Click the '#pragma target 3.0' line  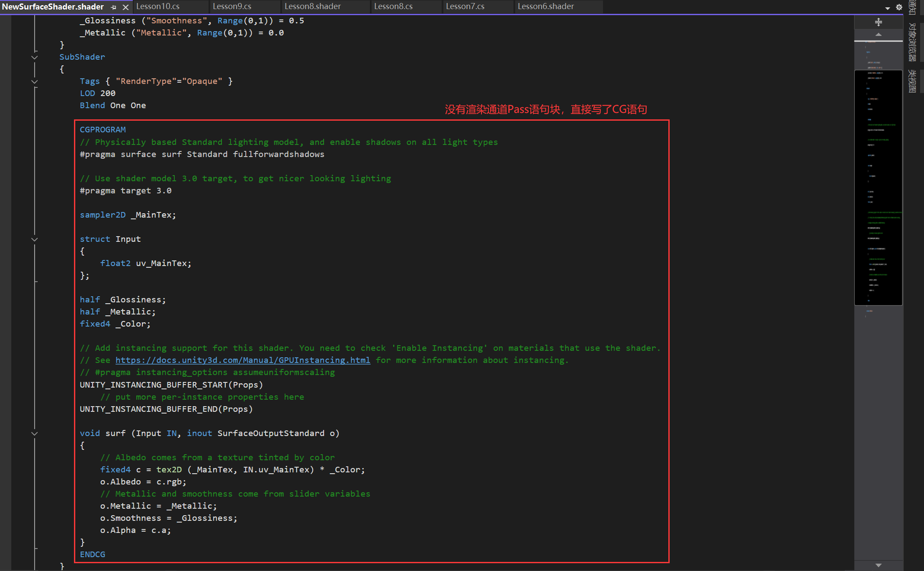click(x=125, y=191)
